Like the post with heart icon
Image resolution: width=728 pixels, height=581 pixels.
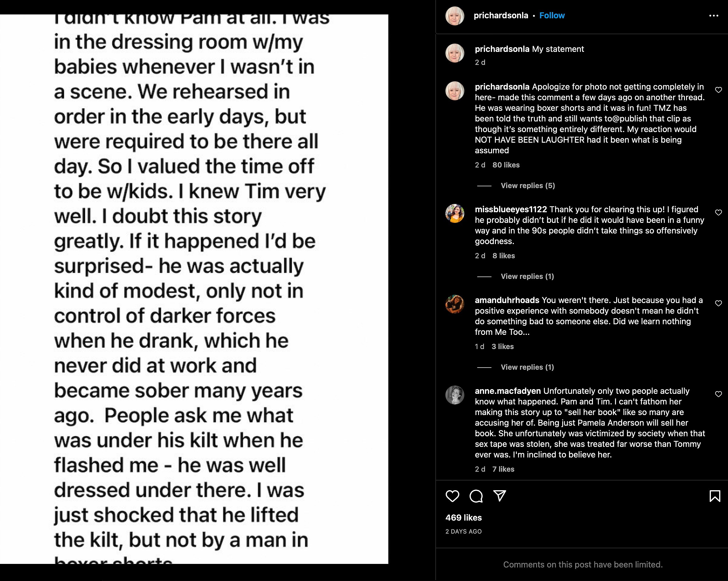point(452,496)
